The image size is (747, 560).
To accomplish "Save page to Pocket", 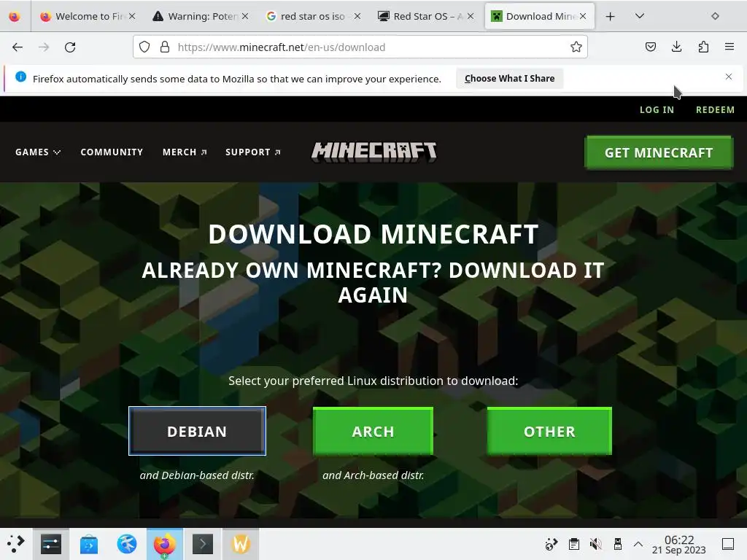I will click(x=650, y=47).
